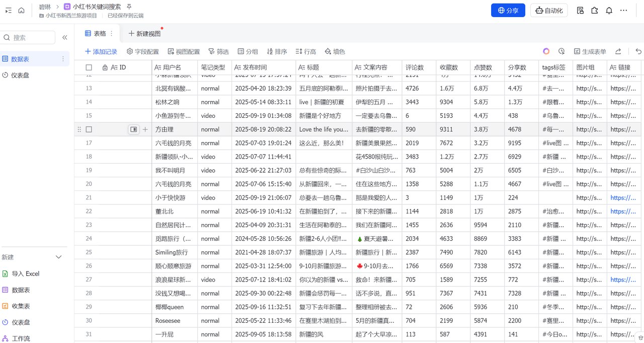This screenshot has width=644, height=343.
Task: Switch to the 表格 view tab
Action: (98, 33)
